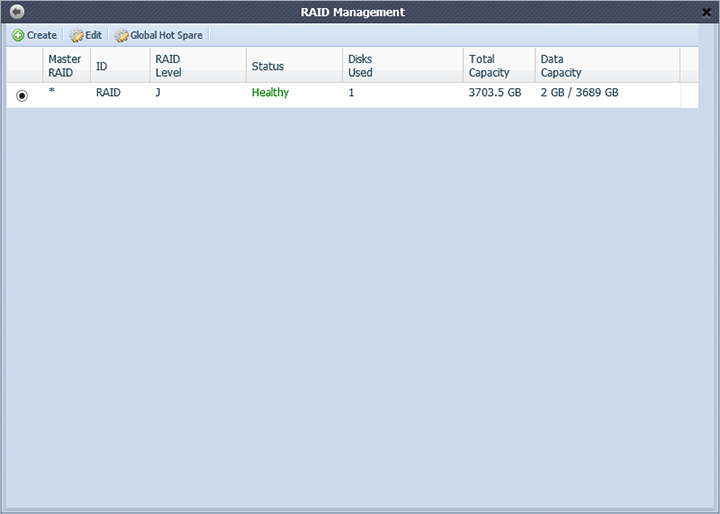Click the Status column header

tap(268, 66)
